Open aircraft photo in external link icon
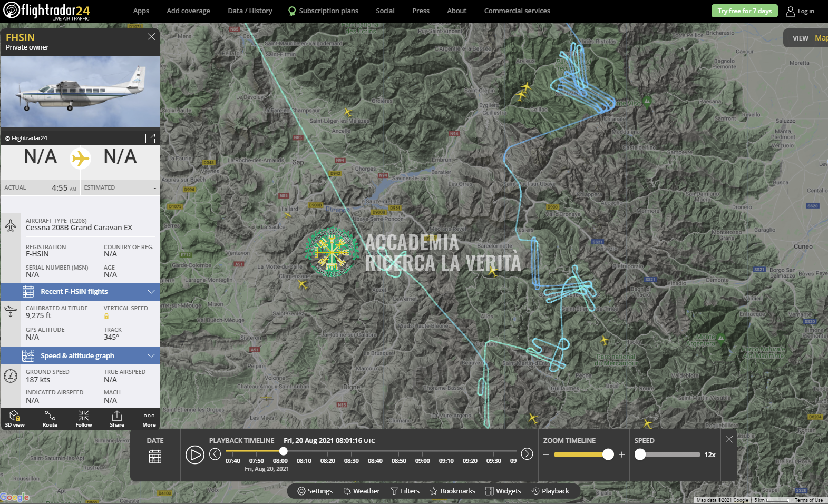 (x=150, y=138)
